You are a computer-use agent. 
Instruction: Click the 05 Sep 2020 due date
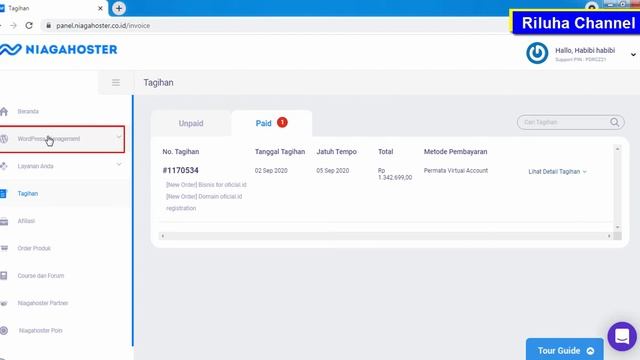click(x=333, y=171)
